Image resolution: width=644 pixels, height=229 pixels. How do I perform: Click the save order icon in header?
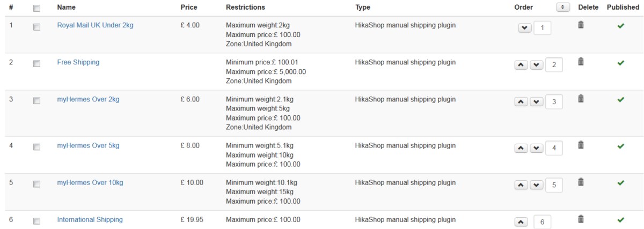[x=563, y=8]
